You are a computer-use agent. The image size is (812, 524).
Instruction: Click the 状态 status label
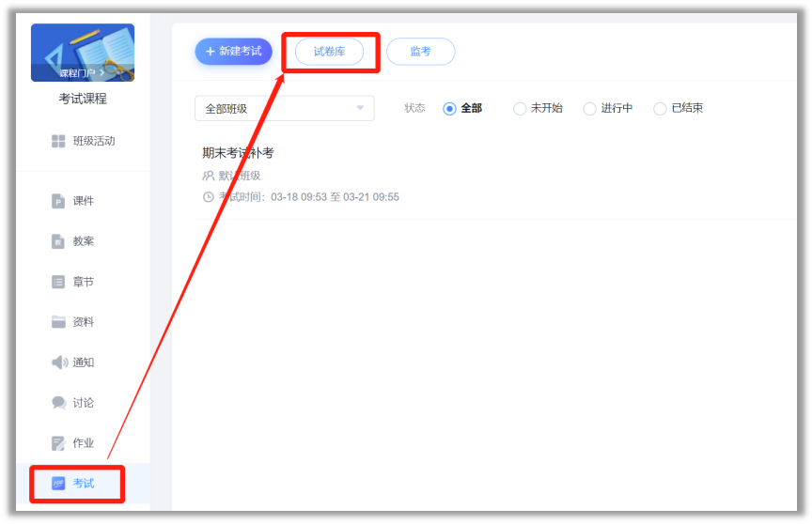[414, 108]
